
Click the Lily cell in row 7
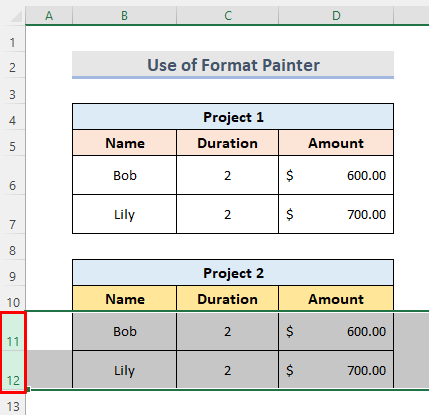[125, 214]
